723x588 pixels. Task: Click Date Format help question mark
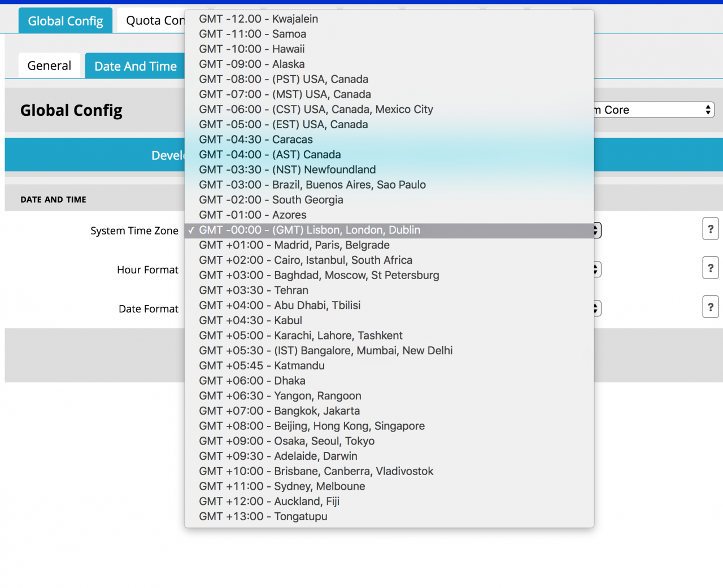click(x=710, y=307)
